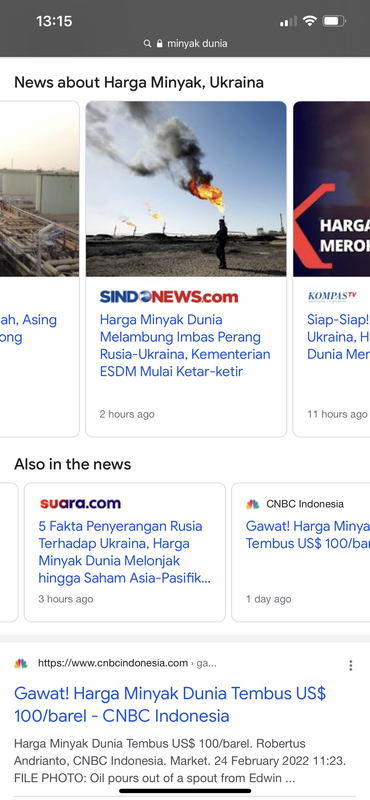Tap the Wi-Fi status icon

309,21
